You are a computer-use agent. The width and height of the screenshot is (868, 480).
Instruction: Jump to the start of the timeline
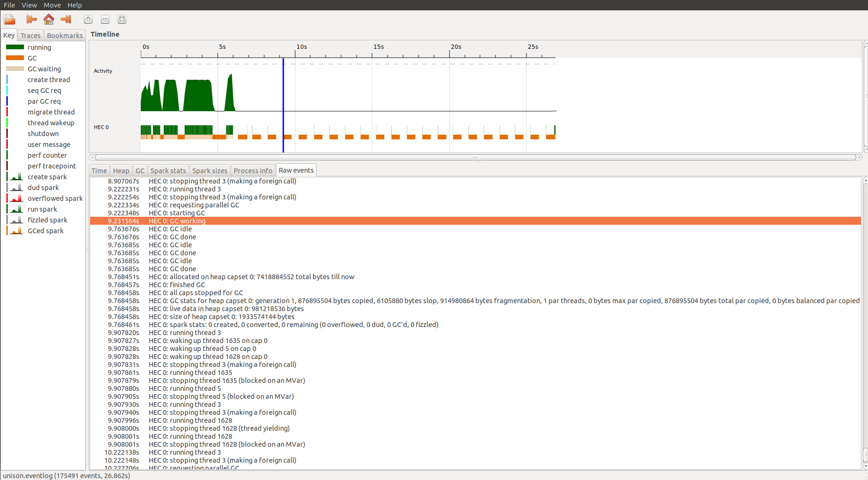[31, 19]
